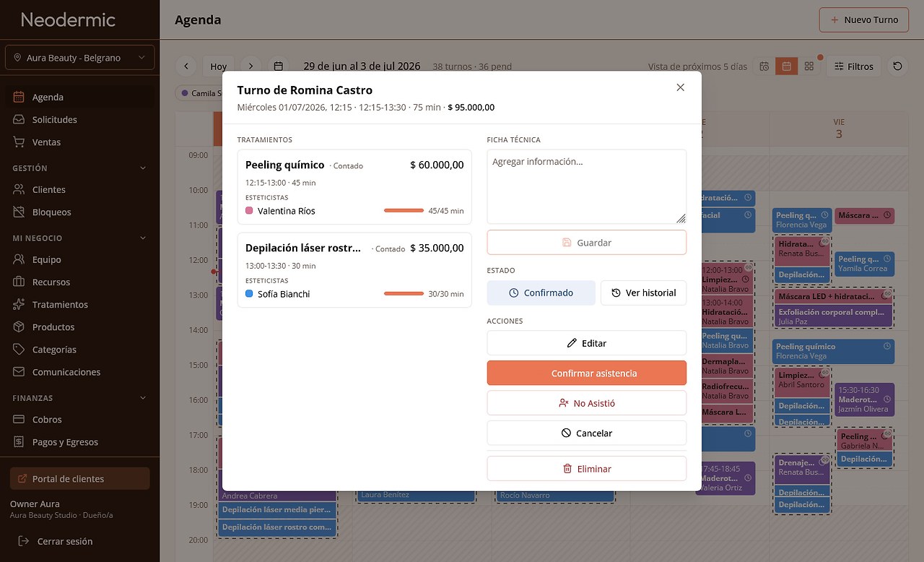Click Valentina Ríos pink color swatch

[249, 211]
